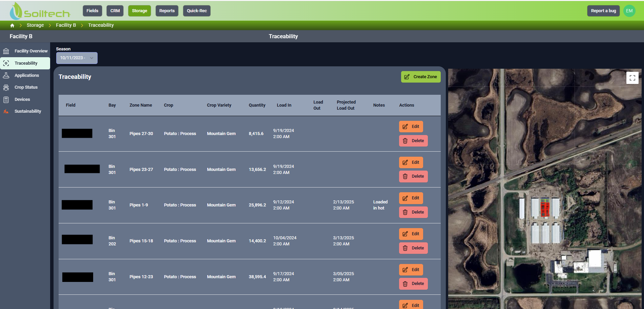Click the quantity value 38,595.4
This screenshot has width=644, height=309.
[x=257, y=277]
